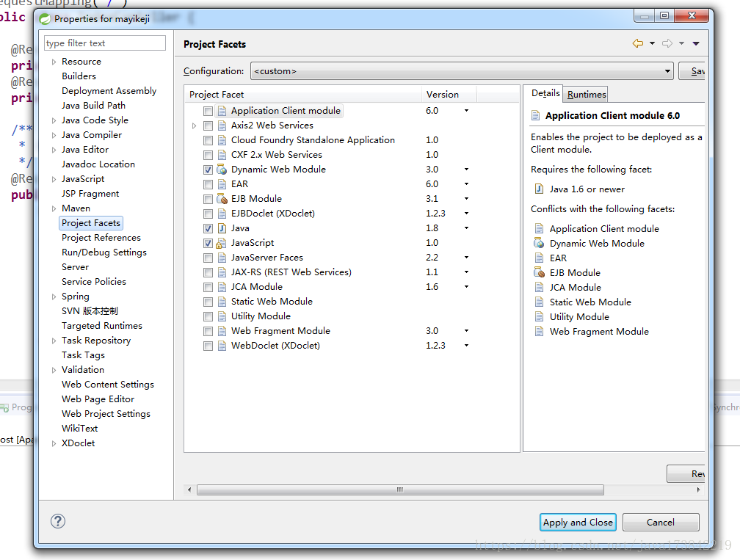Open EJB Module version 3.1 dropdown
This screenshot has height=560, width=740.
[466, 199]
